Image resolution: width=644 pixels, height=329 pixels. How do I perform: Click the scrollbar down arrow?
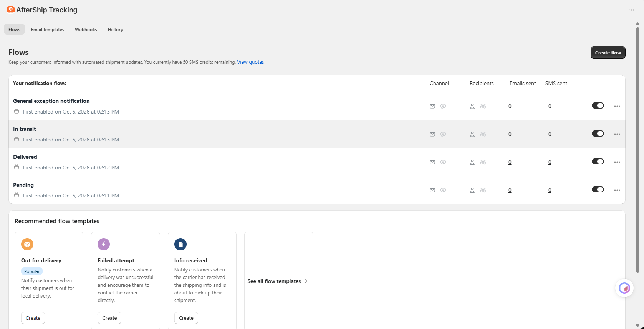pyautogui.click(x=637, y=326)
